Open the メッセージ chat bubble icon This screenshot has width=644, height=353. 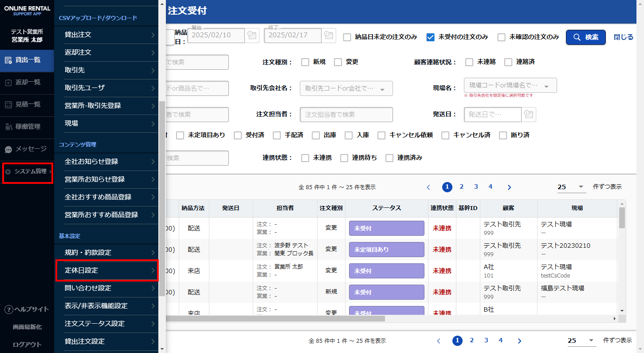coord(8,149)
